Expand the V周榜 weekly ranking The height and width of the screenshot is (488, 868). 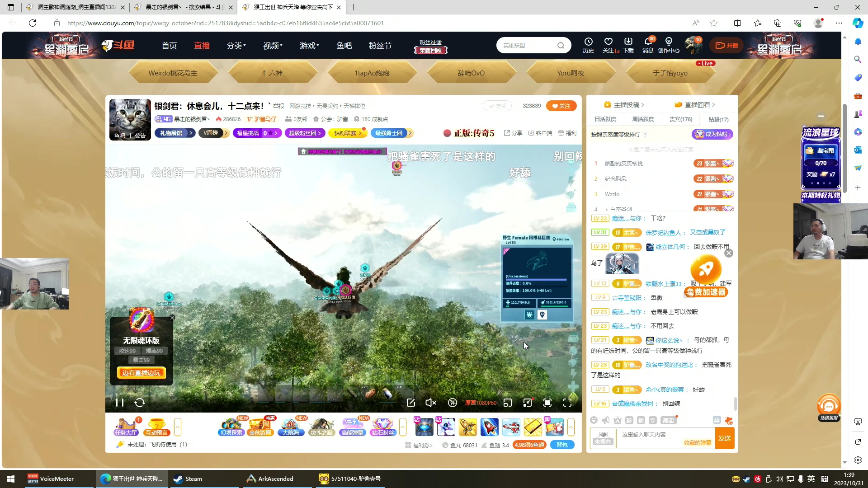pos(214,133)
